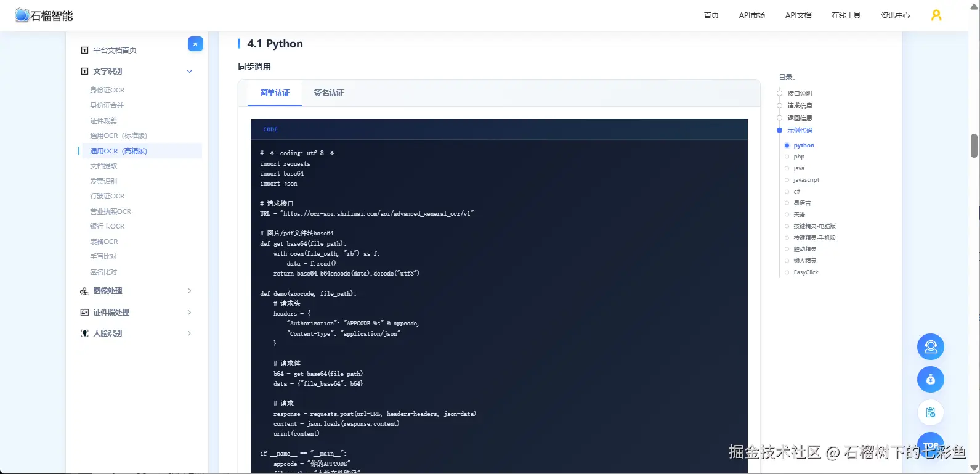Image resolution: width=980 pixels, height=474 pixels.
Task: Click the document clipboard floating button
Action: pos(931,412)
